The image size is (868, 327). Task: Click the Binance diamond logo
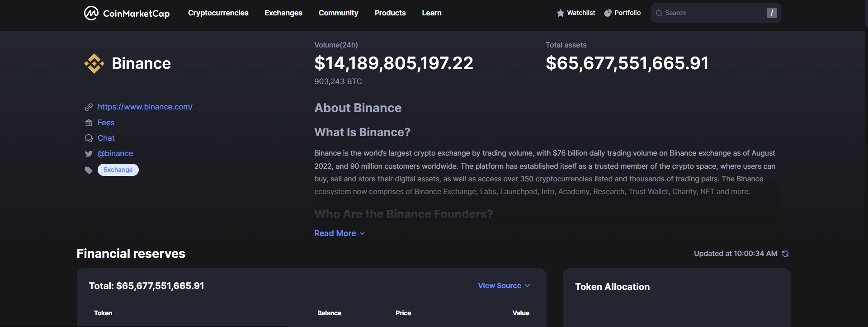94,63
